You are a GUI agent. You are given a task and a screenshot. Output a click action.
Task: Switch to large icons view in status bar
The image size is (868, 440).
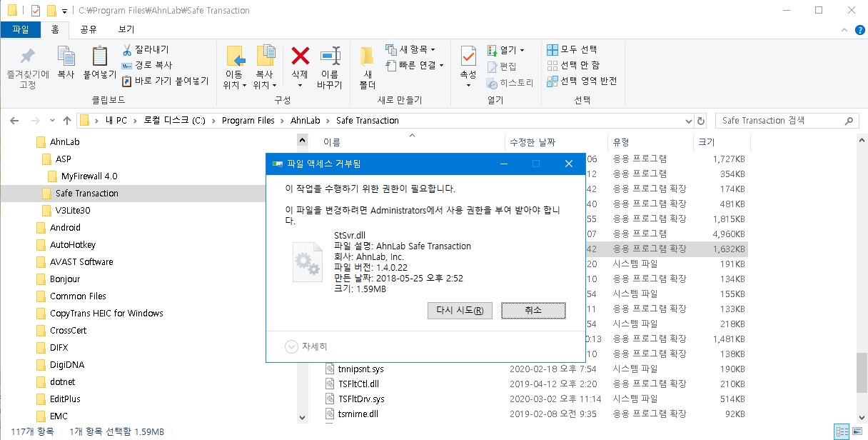coord(856,432)
